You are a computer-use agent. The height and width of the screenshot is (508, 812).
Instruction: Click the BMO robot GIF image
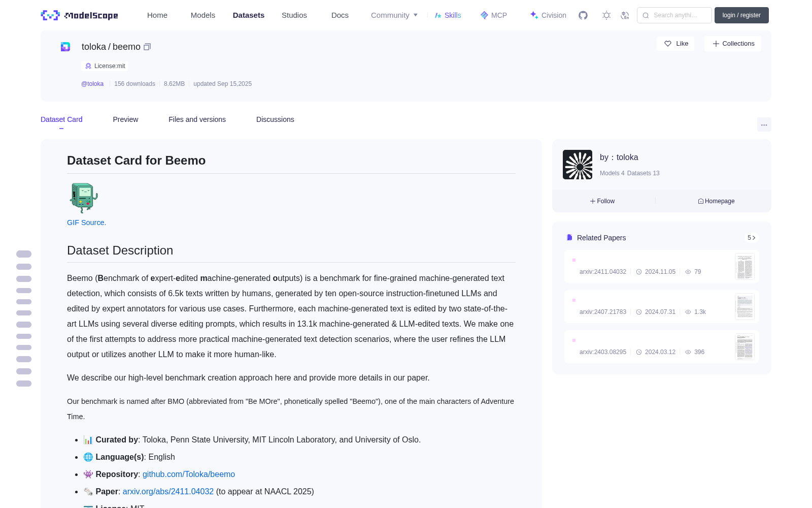(x=83, y=198)
